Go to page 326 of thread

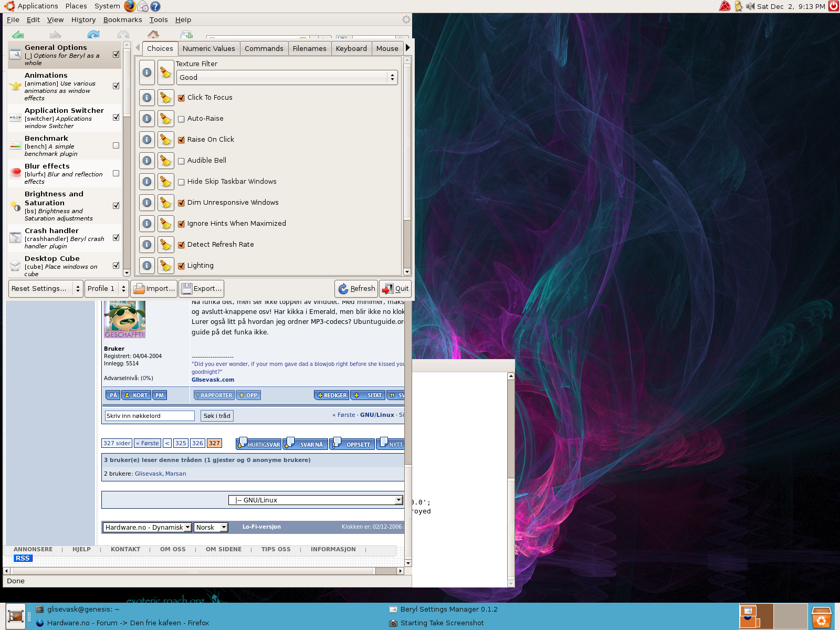pyautogui.click(x=197, y=443)
